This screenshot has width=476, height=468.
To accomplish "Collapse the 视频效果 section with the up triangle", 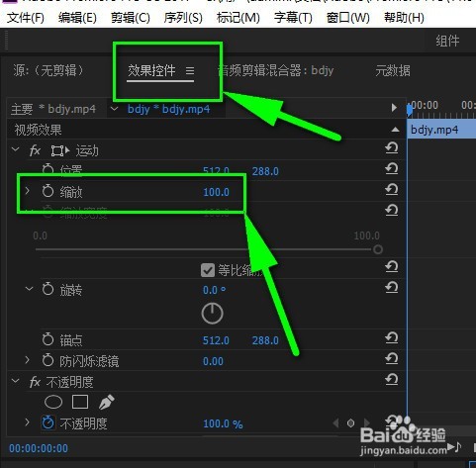I will [x=395, y=130].
